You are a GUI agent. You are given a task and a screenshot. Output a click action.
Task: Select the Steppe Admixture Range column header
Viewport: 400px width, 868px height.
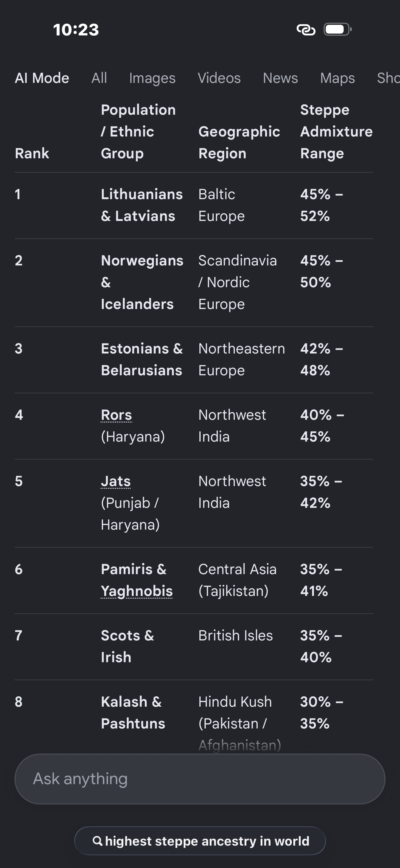pyautogui.click(x=336, y=131)
